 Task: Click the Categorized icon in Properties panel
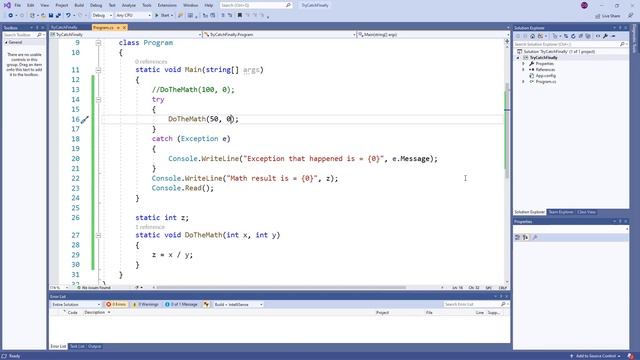point(518,237)
